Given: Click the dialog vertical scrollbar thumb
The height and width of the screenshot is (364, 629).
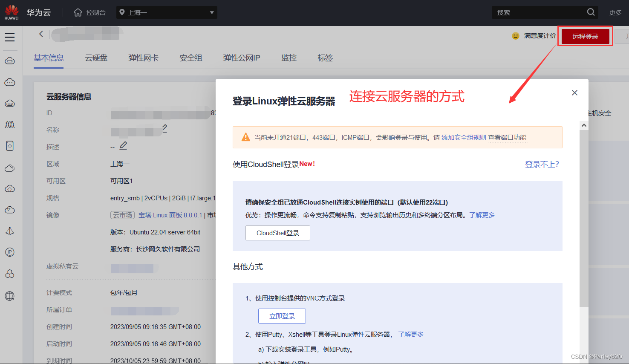Looking at the screenshot, I should click(584, 218).
